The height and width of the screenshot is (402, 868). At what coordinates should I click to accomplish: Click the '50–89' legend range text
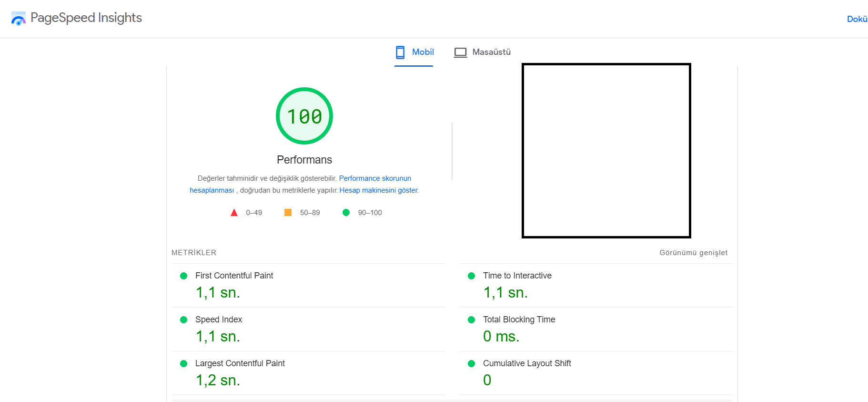310,213
